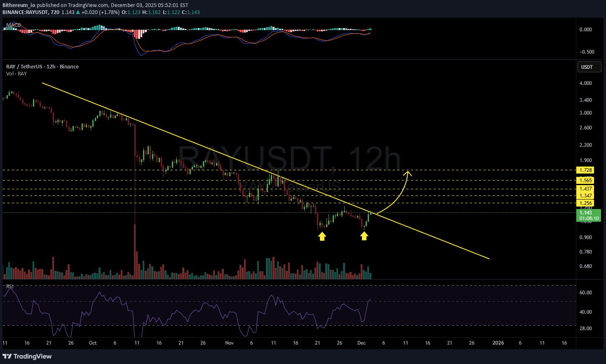This screenshot has height=364, width=606.
Task: Select the 1.728 yellow price label
Action: pyautogui.click(x=585, y=170)
